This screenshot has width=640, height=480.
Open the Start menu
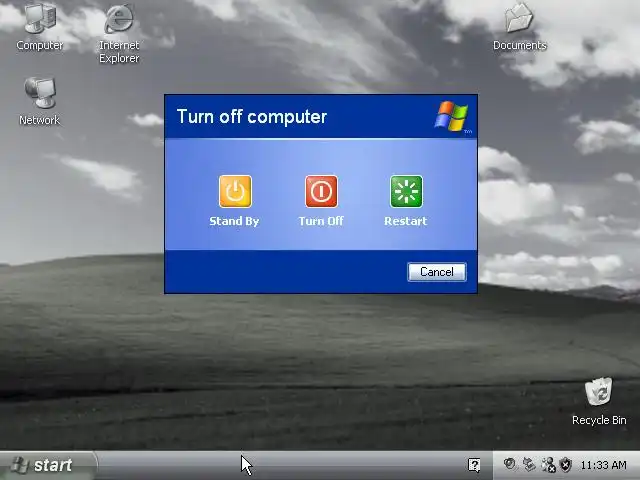coord(48,465)
